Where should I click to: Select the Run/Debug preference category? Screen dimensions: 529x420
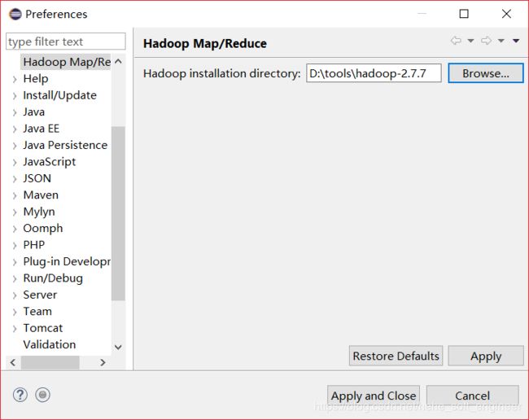coord(53,278)
